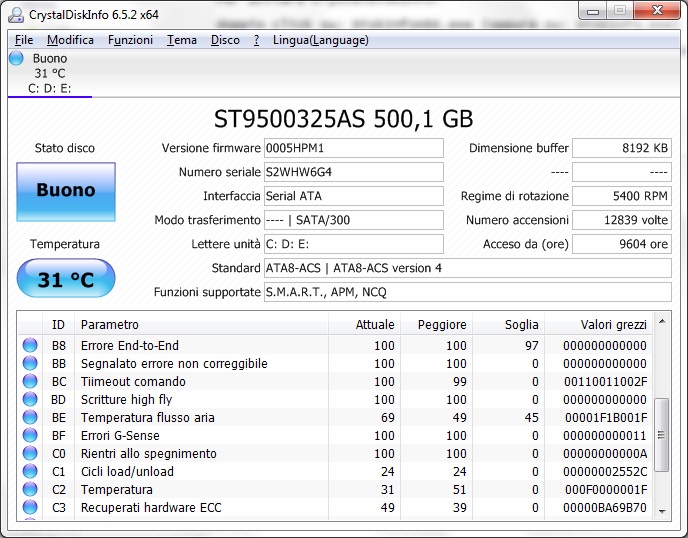Click the Dimensione buffer field 8192 KB
The height and width of the screenshot is (538, 688).
(622, 148)
